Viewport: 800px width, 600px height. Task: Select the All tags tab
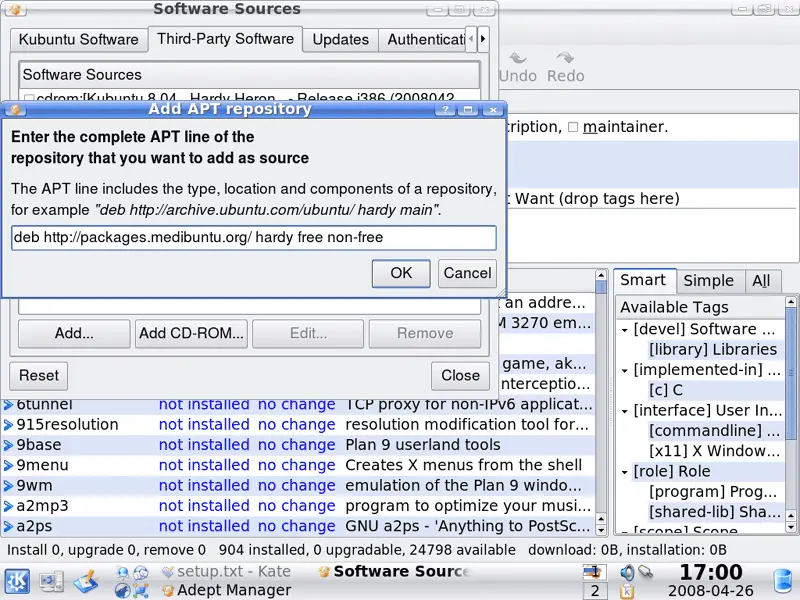tap(761, 281)
